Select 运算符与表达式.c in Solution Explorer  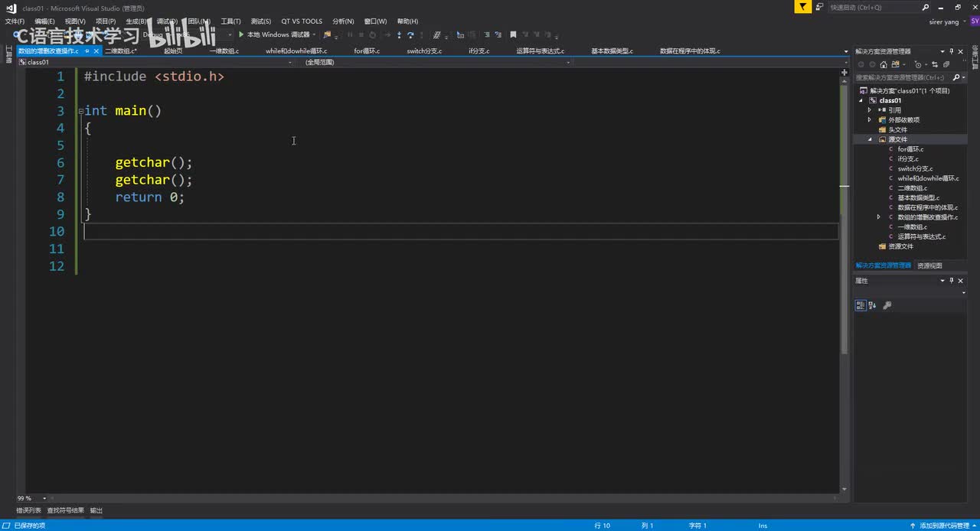click(x=922, y=236)
